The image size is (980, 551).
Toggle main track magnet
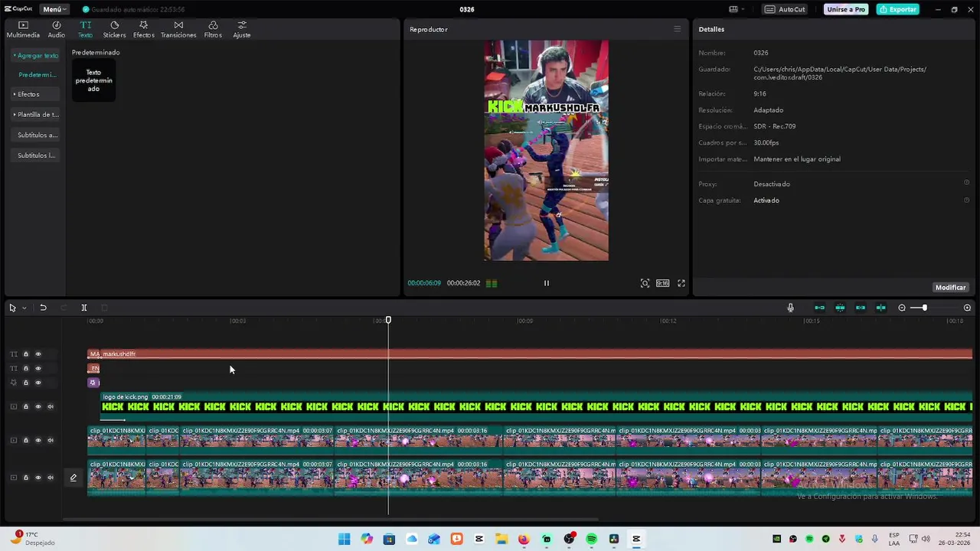coord(819,308)
